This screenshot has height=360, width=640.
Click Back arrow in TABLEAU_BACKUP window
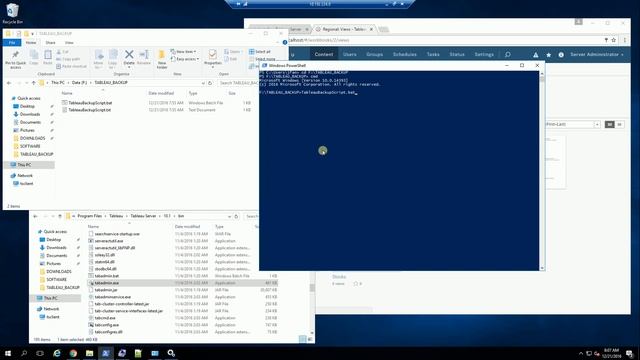coord(9,83)
